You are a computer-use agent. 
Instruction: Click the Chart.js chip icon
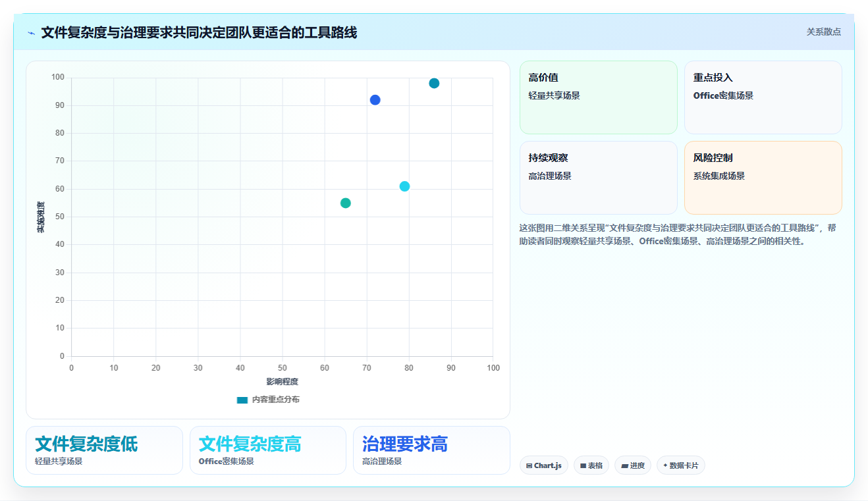529,466
